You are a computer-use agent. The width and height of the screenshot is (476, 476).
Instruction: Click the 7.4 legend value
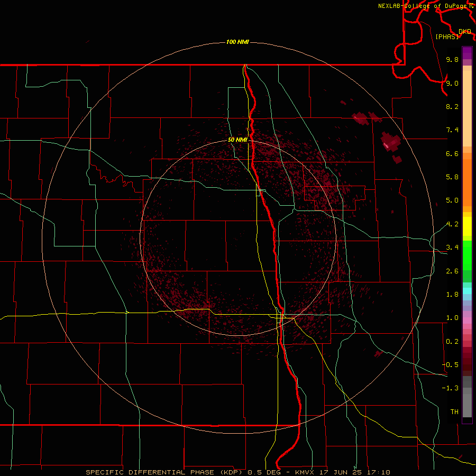point(452,130)
